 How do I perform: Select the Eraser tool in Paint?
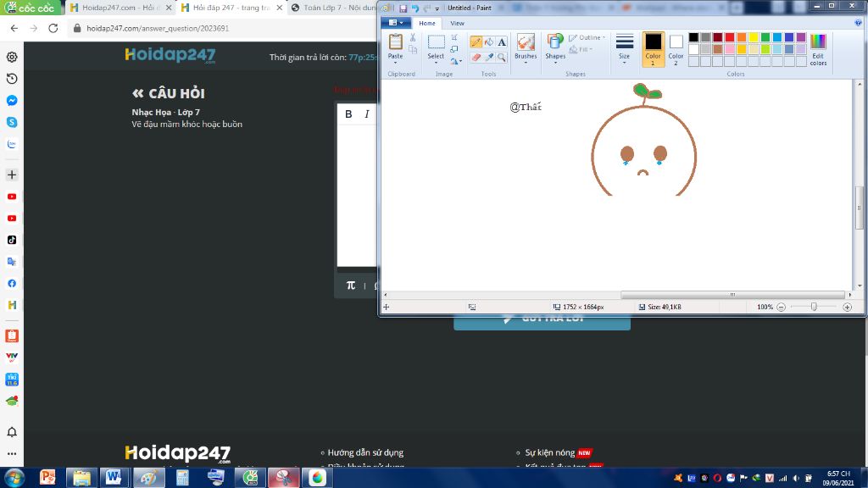tap(476, 57)
